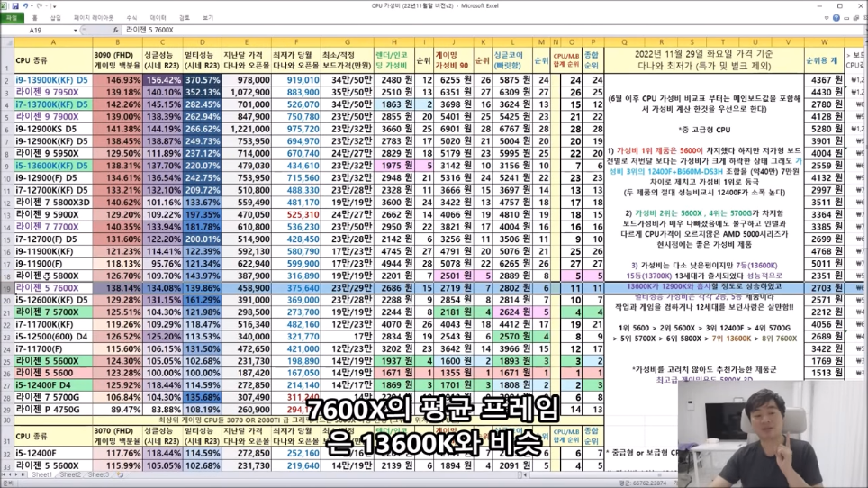
Task: Click the Name Box showing A19
Action: (x=37, y=30)
